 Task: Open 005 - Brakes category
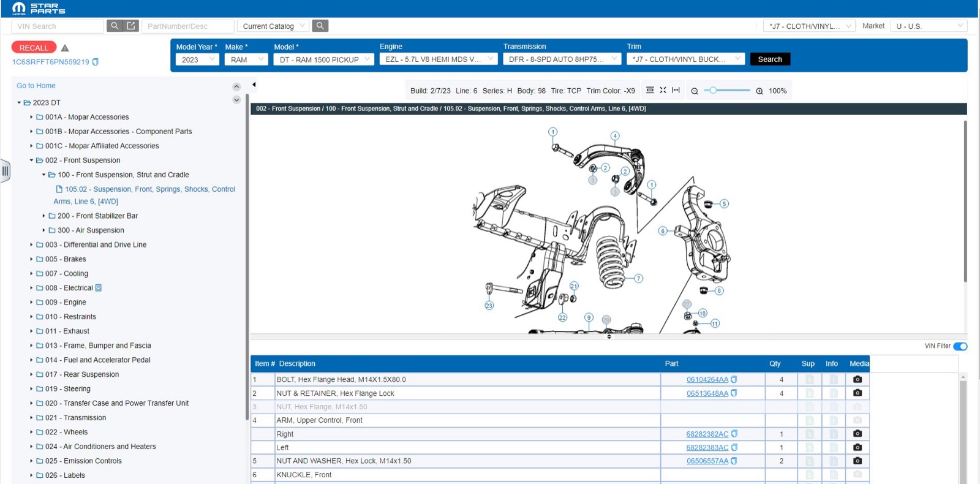[66, 259]
